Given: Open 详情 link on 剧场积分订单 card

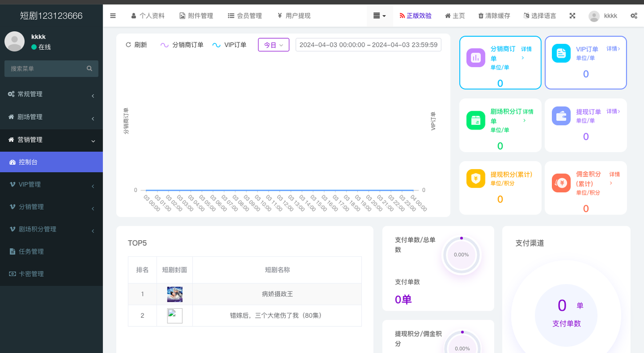Looking at the screenshot, I should click(528, 116).
